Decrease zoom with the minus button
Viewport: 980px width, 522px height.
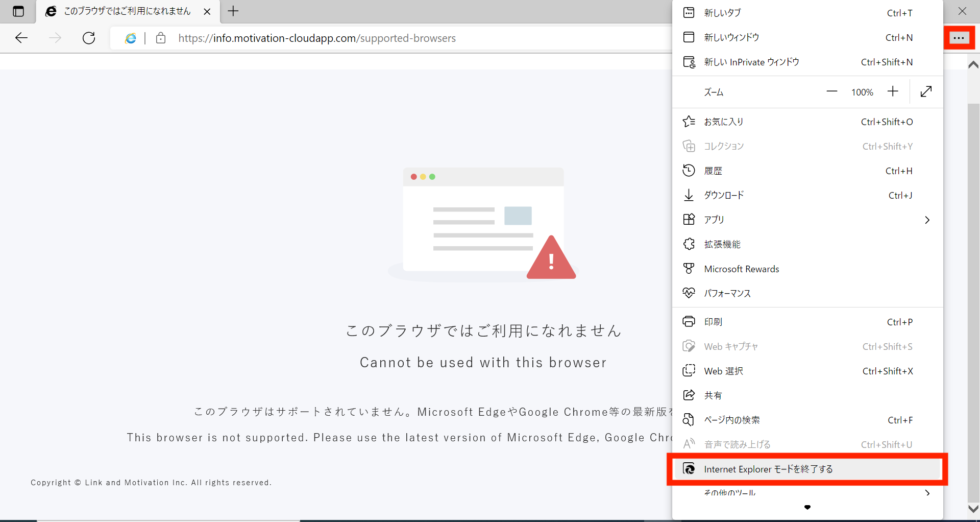[831, 91]
